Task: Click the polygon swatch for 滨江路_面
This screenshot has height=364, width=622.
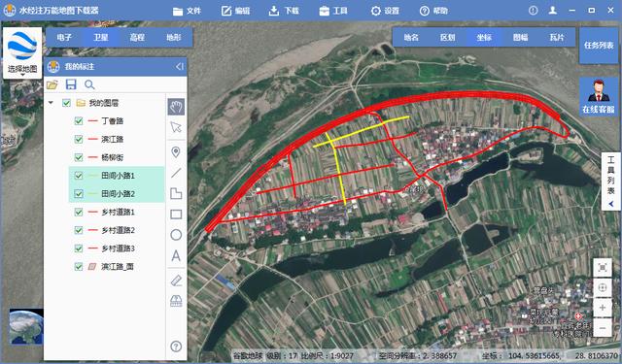Action: coord(92,267)
